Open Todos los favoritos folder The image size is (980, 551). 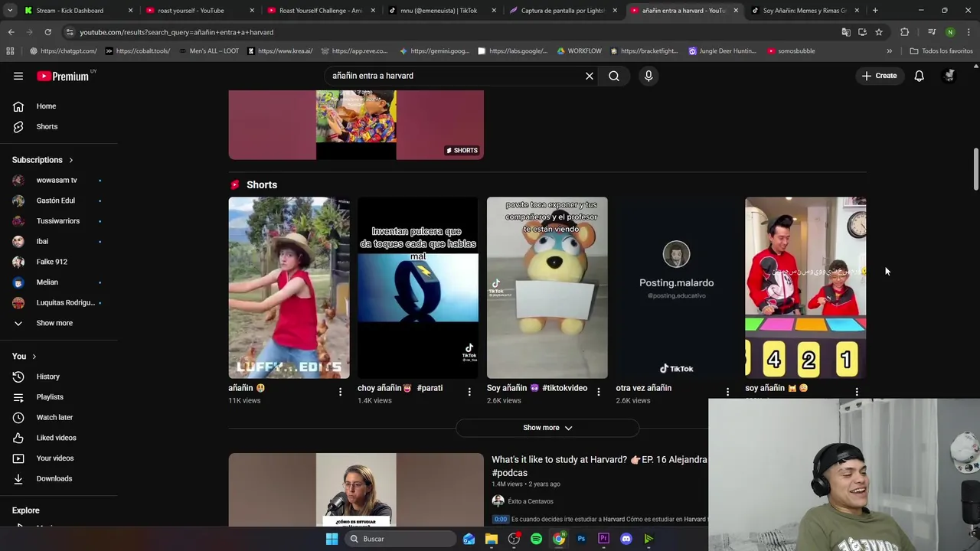tap(940, 51)
